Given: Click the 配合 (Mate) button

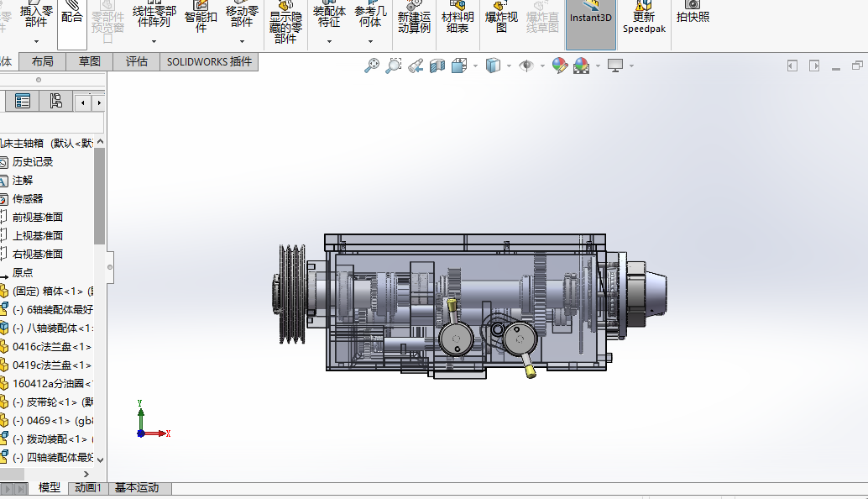Looking at the screenshot, I should click(72, 18).
